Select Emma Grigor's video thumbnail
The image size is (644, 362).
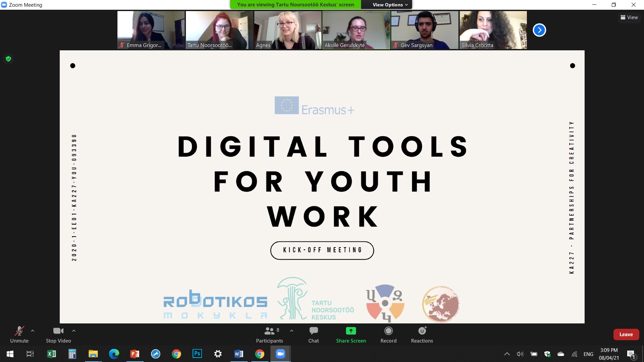[151, 30]
